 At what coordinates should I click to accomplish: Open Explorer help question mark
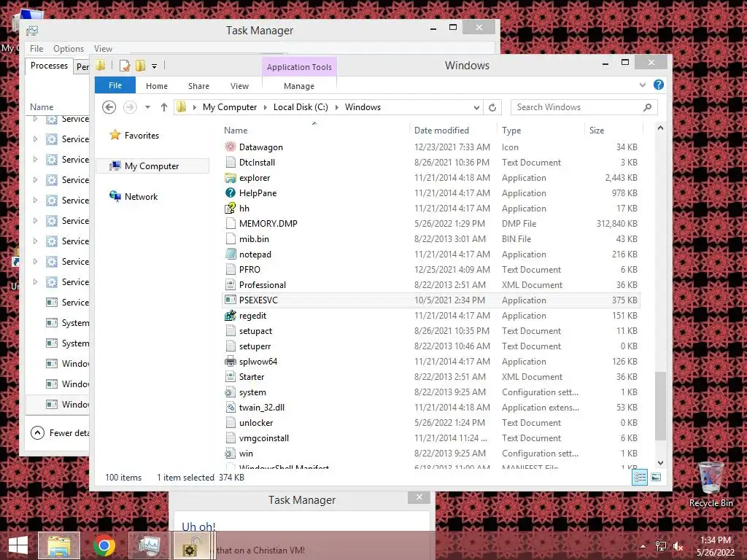[x=659, y=85]
